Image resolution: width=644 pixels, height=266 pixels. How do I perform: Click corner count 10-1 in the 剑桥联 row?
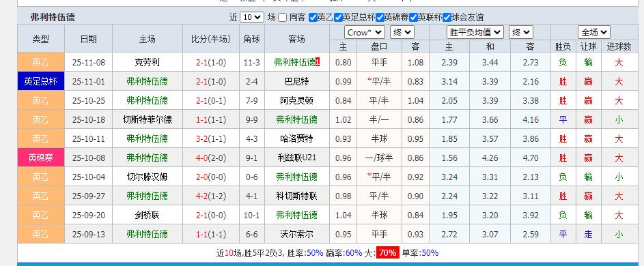252,215
